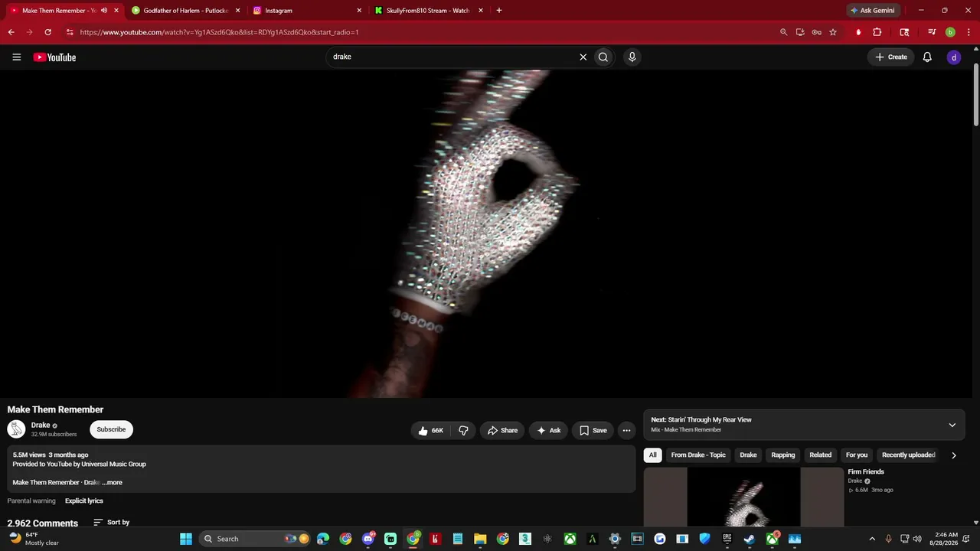Subscribe to the Drake channel
The image size is (980, 551).
point(111,429)
